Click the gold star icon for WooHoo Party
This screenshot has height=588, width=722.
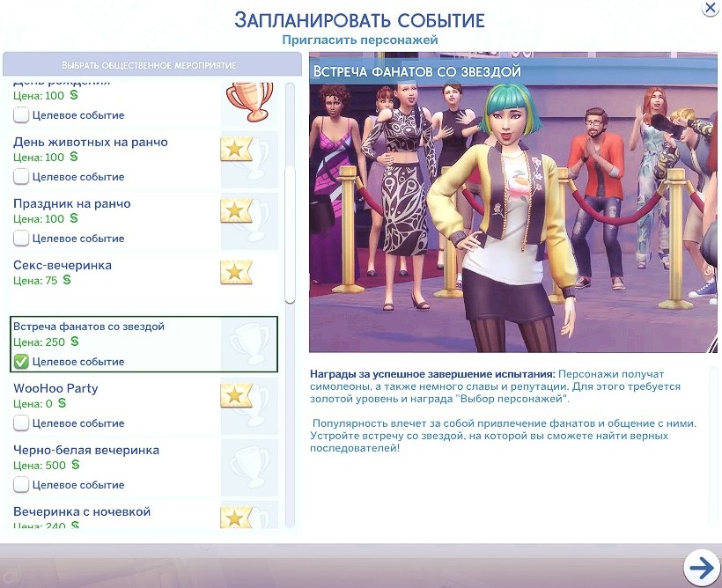pyautogui.click(x=236, y=395)
